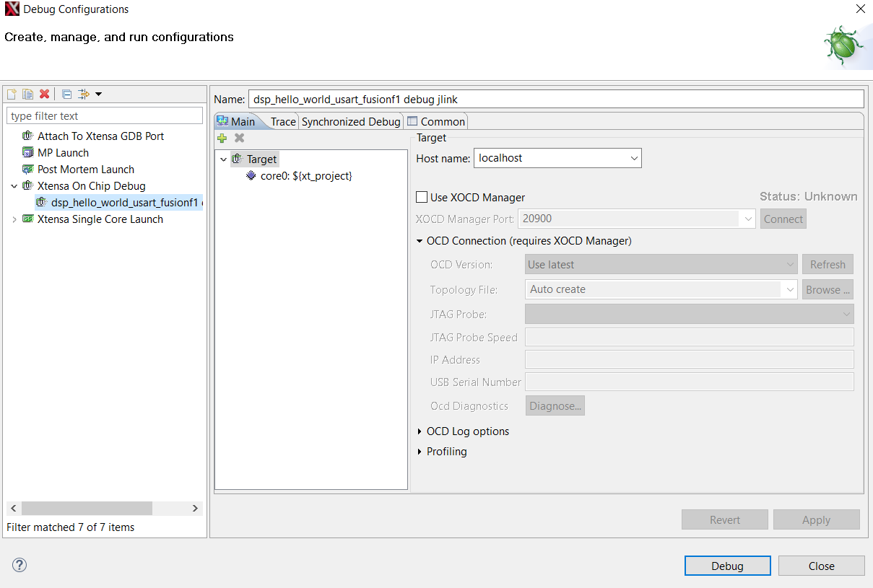Open the Synchronized Debug tab
The height and width of the screenshot is (588, 873).
351,122
